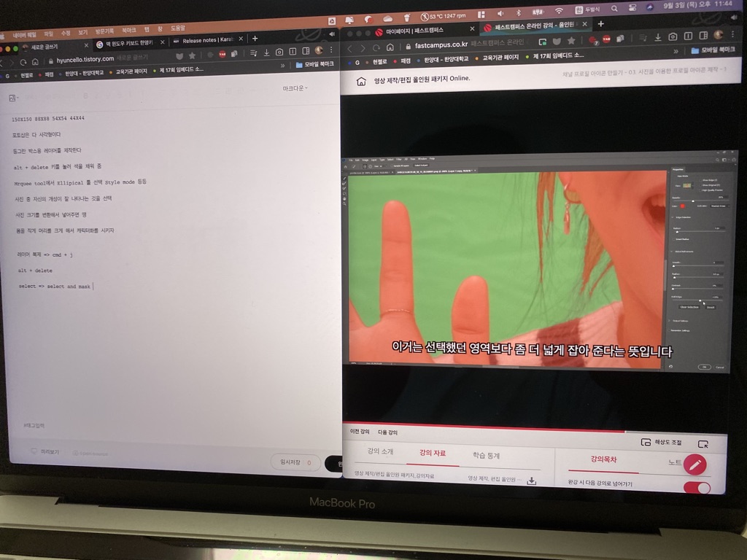The image size is (747, 560).
Task: Select the 강의목차 tab
Action: click(x=603, y=459)
